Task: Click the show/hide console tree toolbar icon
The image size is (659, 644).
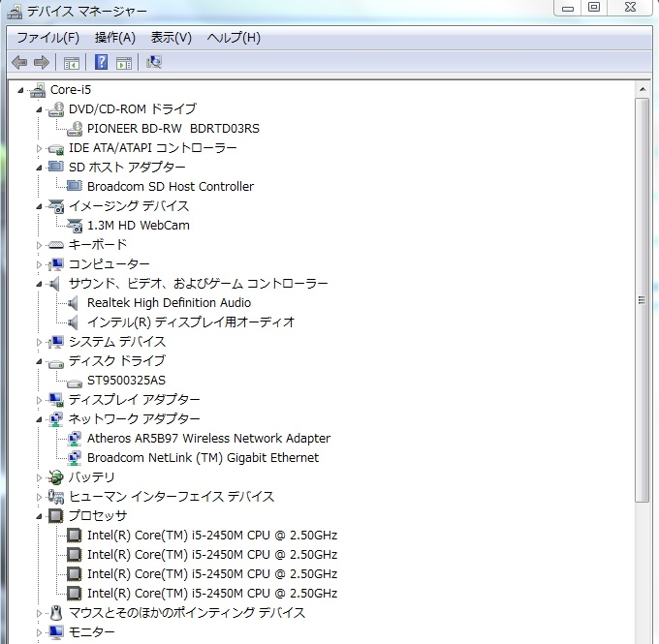Action: click(71, 63)
